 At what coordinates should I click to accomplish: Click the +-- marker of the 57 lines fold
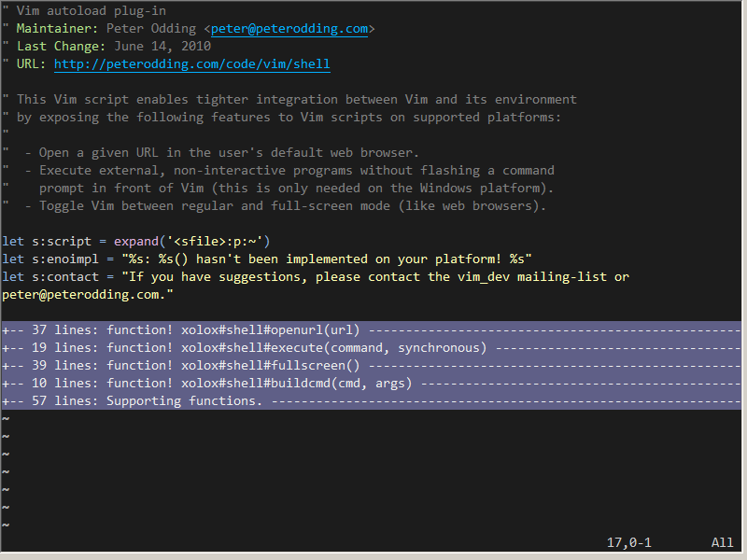[13, 401]
